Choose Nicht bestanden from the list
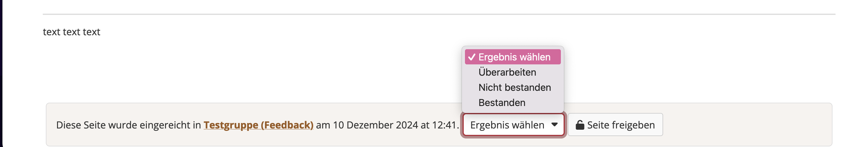 (514, 87)
